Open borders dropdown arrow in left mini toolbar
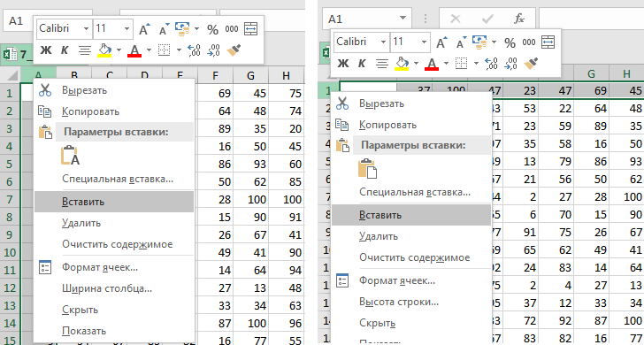 (179, 50)
